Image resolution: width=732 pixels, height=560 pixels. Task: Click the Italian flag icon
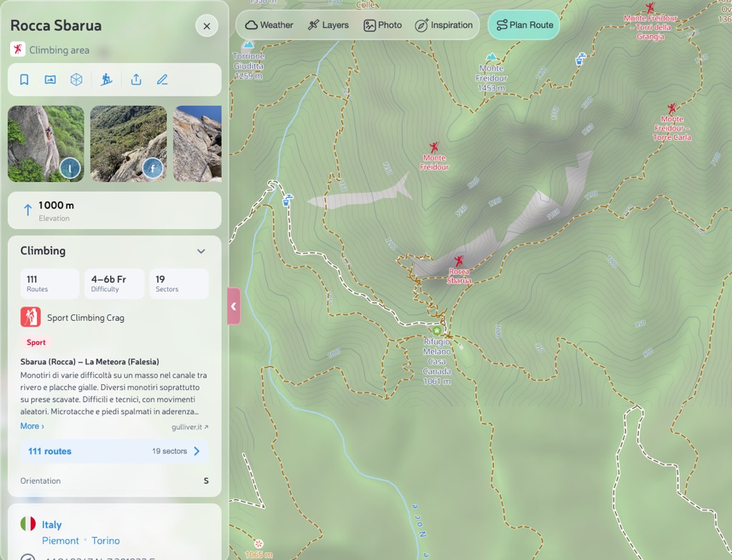coord(28,524)
